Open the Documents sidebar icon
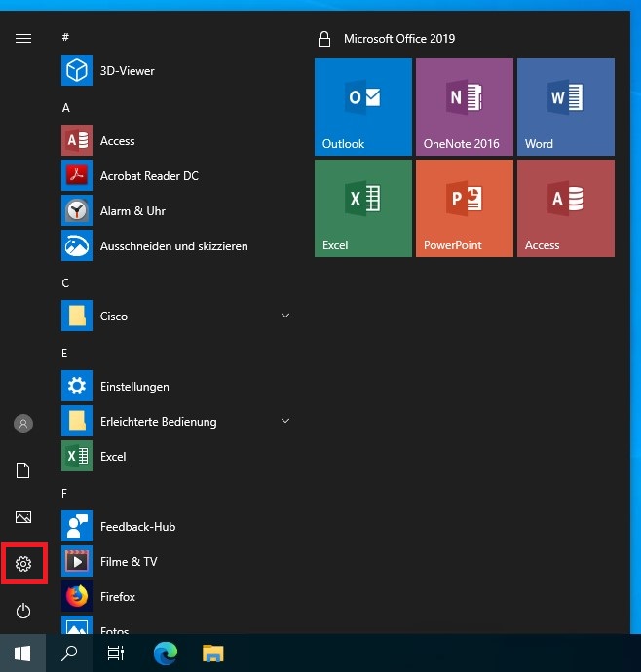 23,470
